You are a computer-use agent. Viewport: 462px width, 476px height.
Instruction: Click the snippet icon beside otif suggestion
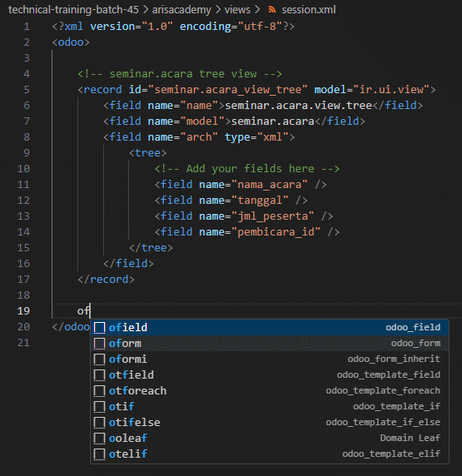[99, 406]
